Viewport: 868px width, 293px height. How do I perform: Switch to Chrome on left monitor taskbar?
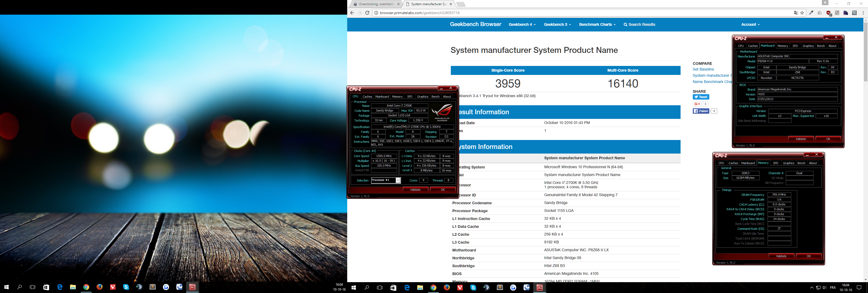coord(86,287)
